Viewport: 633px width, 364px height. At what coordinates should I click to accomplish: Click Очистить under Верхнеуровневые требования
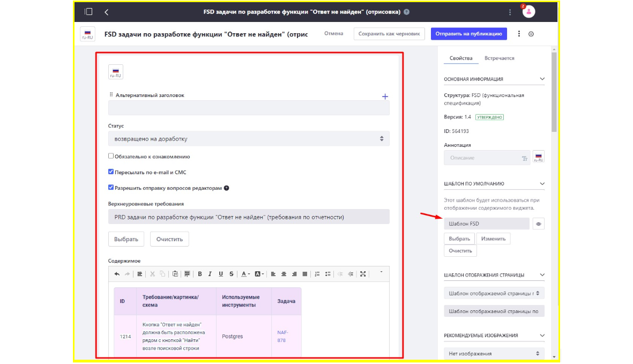coord(169,239)
